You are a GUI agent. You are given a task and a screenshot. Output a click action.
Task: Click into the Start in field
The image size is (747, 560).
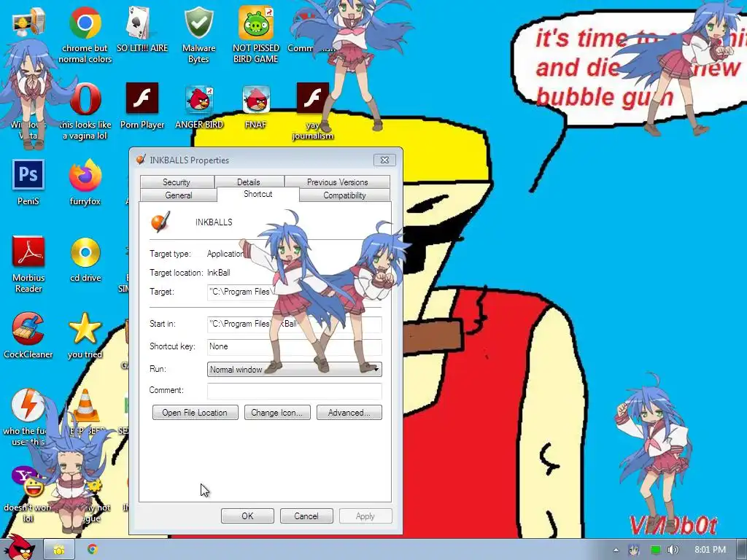pyautogui.click(x=295, y=324)
